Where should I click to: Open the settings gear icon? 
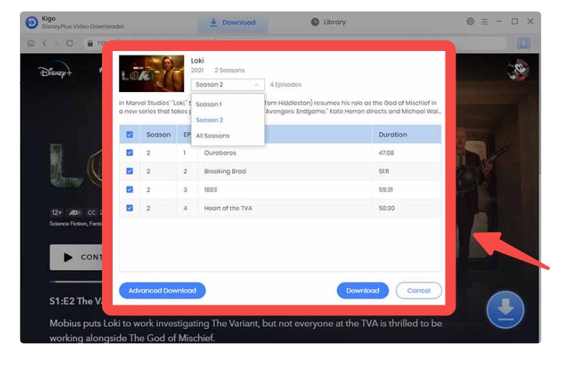click(470, 21)
